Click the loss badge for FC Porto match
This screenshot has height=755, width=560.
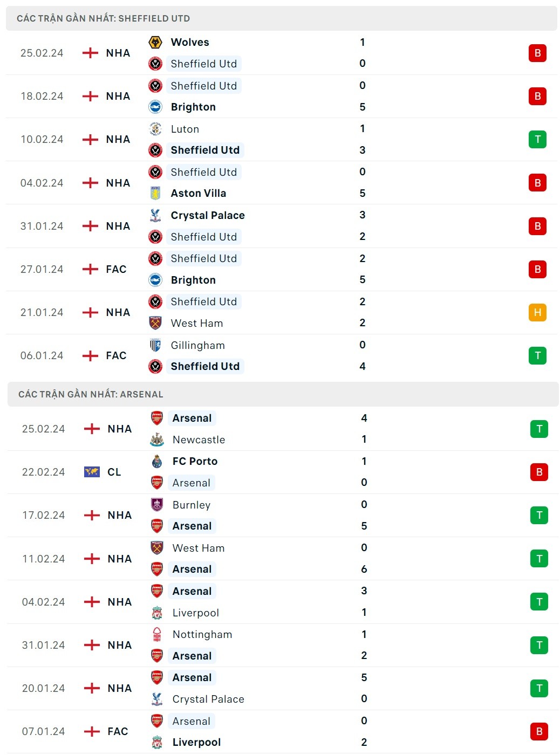point(539,472)
